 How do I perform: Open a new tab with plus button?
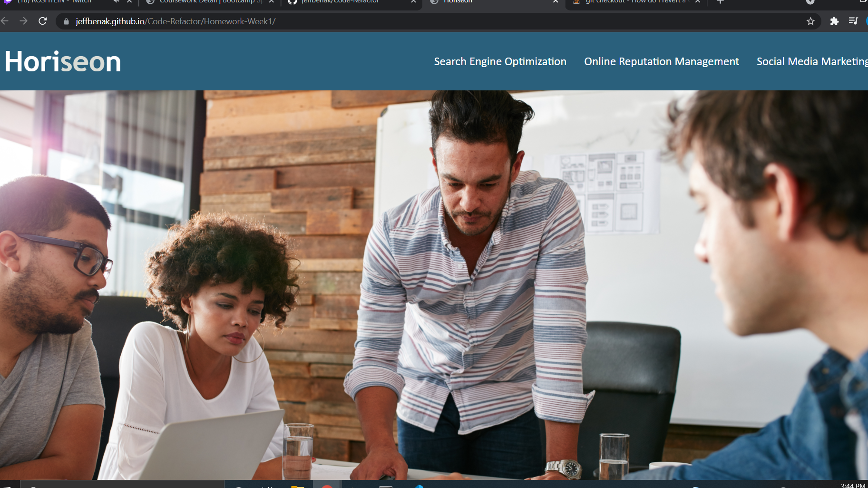[721, 2]
